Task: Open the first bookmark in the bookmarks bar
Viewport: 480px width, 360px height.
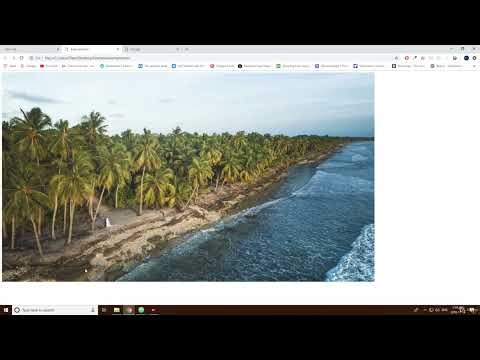Action: pos(10,66)
